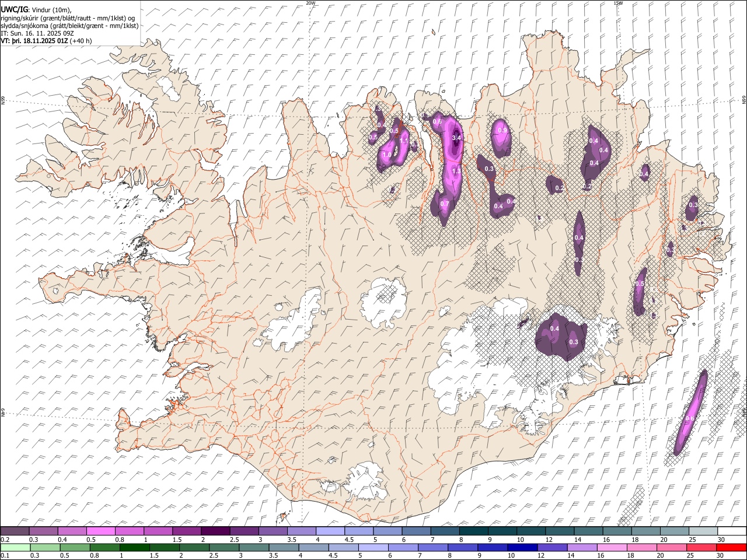Click the upper legend swatch between 8 and 9
747x560 pixels.
pyautogui.click(x=474, y=531)
